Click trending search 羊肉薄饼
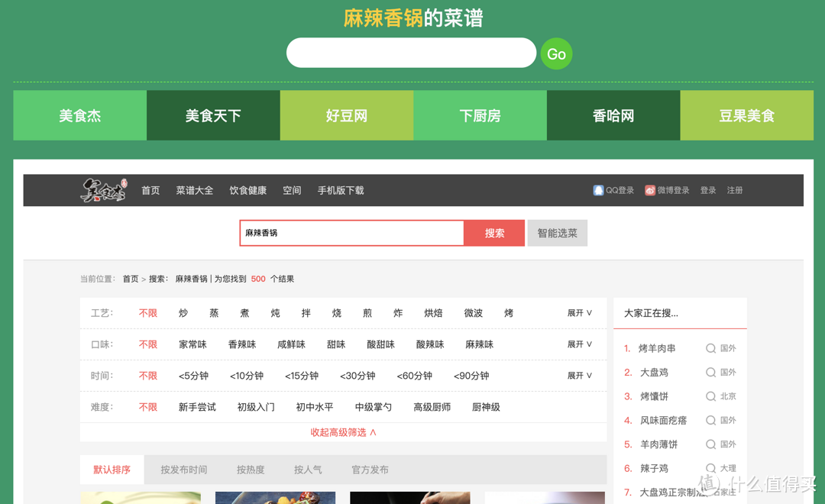The width and height of the screenshot is (825, 504). click(658, 444)
